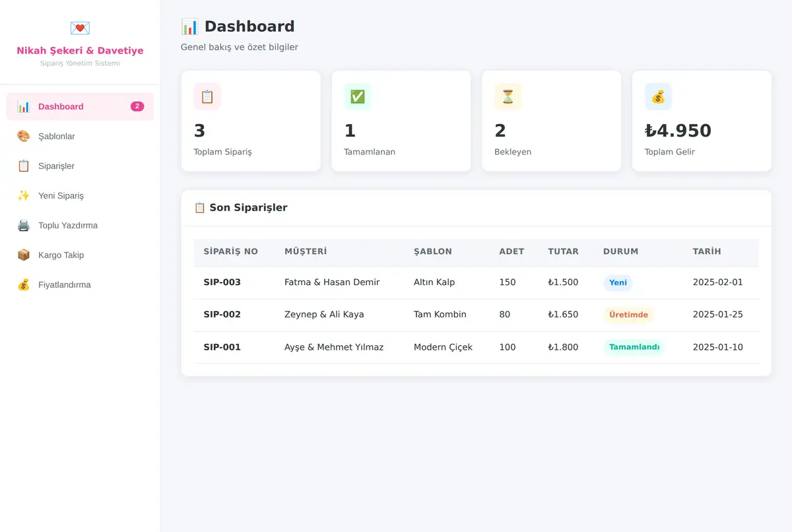Image resolution: width=792 pixels, height=532 pixels.
Task: Click the ₺4.950 total revenue value
Action: [678, 131]
